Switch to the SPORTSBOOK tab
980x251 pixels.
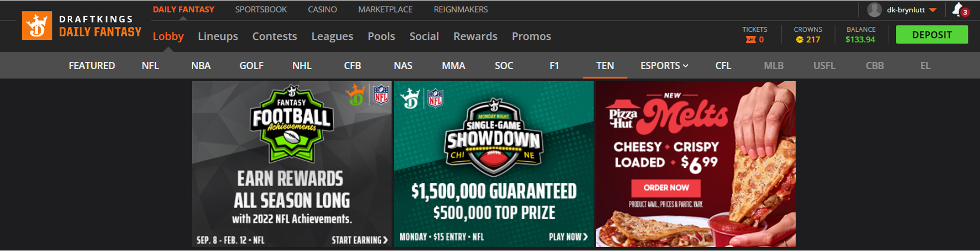(261, 9)
